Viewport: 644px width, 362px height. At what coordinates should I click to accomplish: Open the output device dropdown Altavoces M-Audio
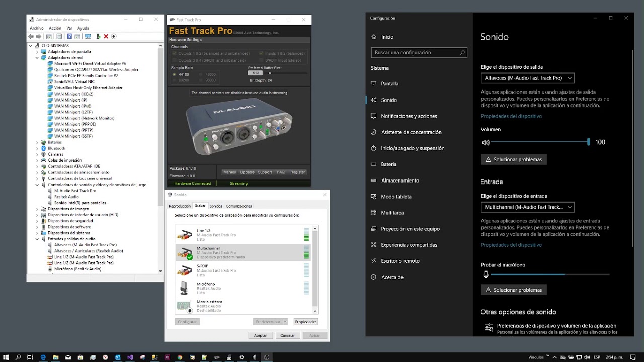(528, 78)
